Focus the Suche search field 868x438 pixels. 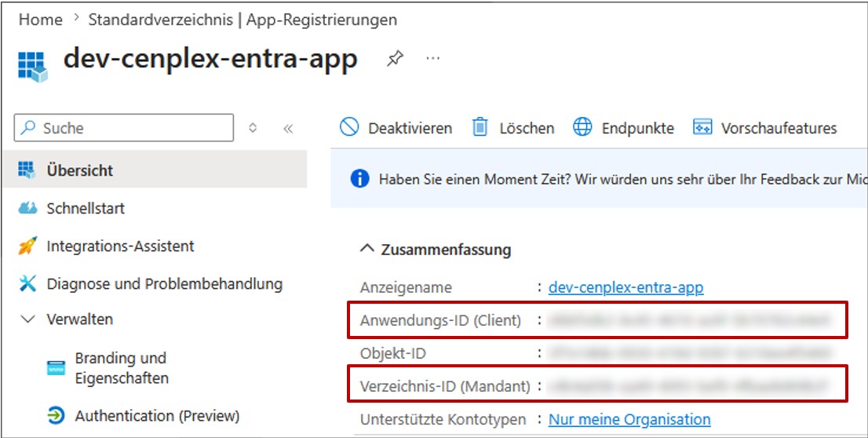[x=124, y=128]
